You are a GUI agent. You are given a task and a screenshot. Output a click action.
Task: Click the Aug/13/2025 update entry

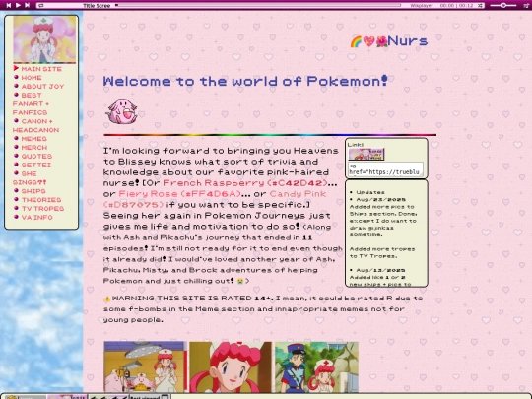tap(380, 270)
